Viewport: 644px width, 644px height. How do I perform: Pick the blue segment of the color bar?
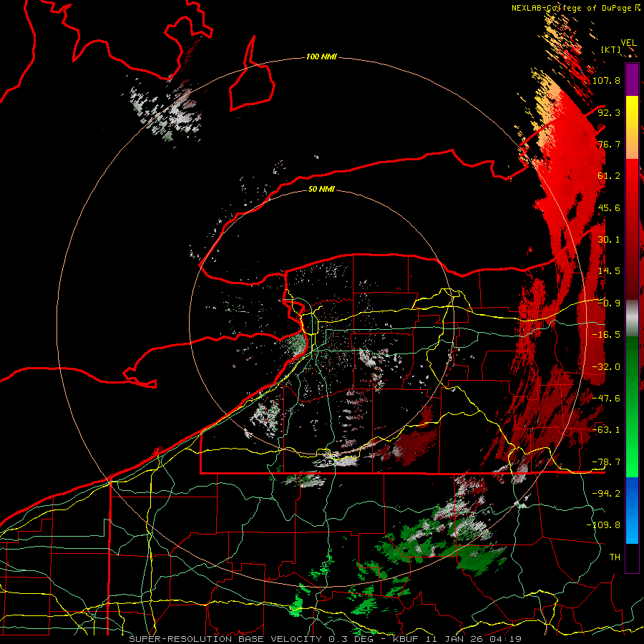tap(632, 510)
